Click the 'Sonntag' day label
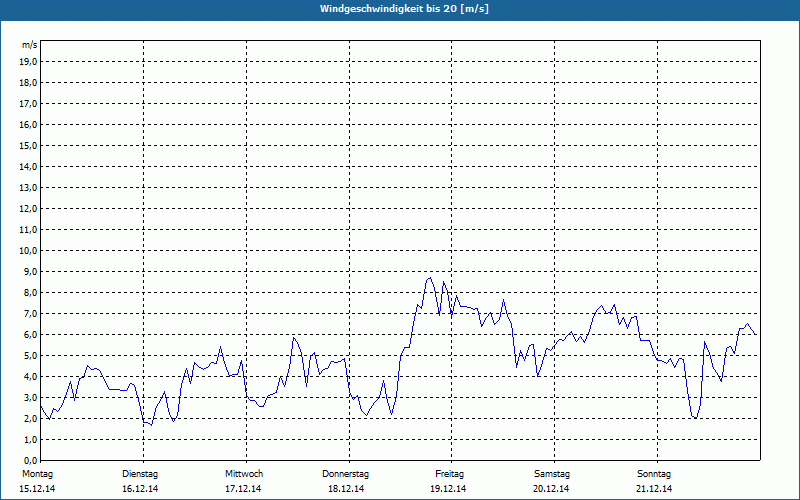 [654, 474]
